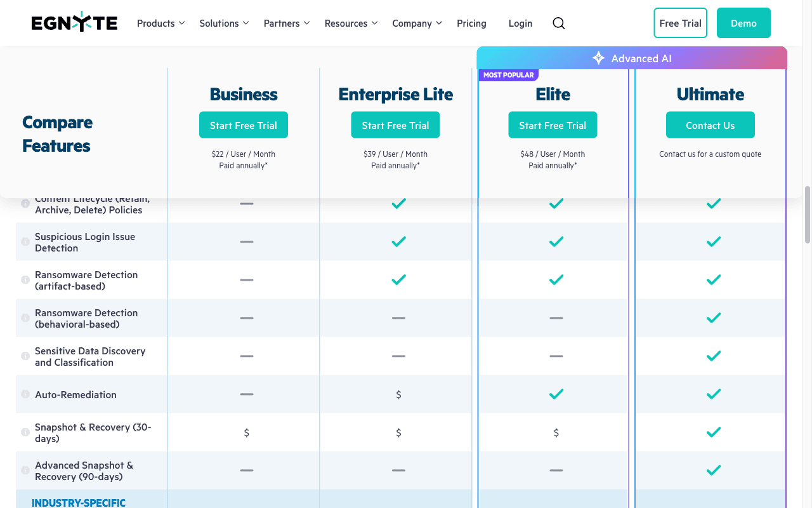
Task: Click info icon beside Content Lifecycle Policies
Action: [25, 204]
